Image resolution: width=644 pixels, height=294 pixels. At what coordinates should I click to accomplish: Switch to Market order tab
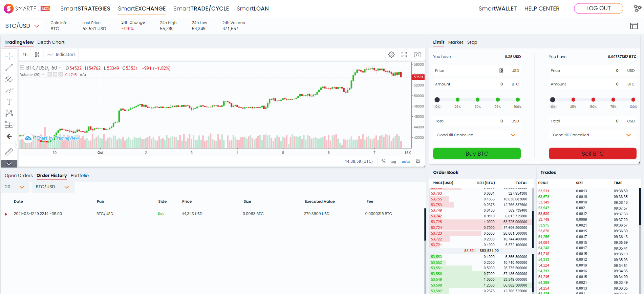pyautogui.click(x=456, y=42)
